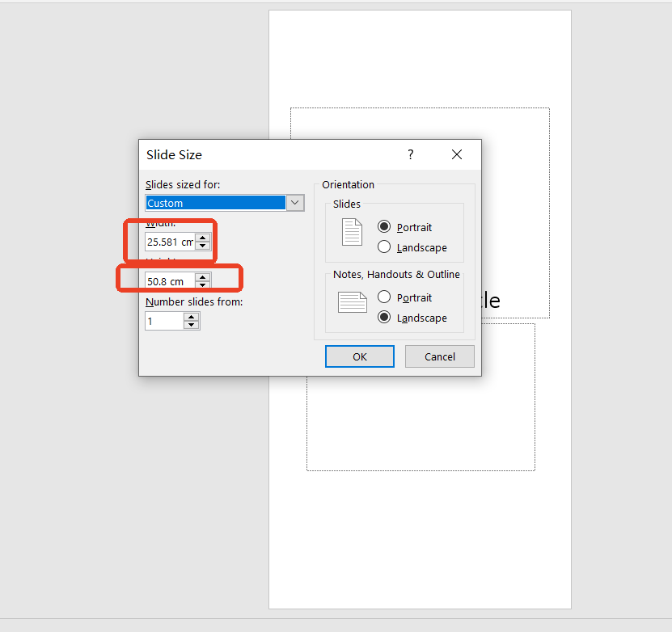Choose Portrait for Notes, Handouts & Outline

pyautogui.click(x=385, y=297)
